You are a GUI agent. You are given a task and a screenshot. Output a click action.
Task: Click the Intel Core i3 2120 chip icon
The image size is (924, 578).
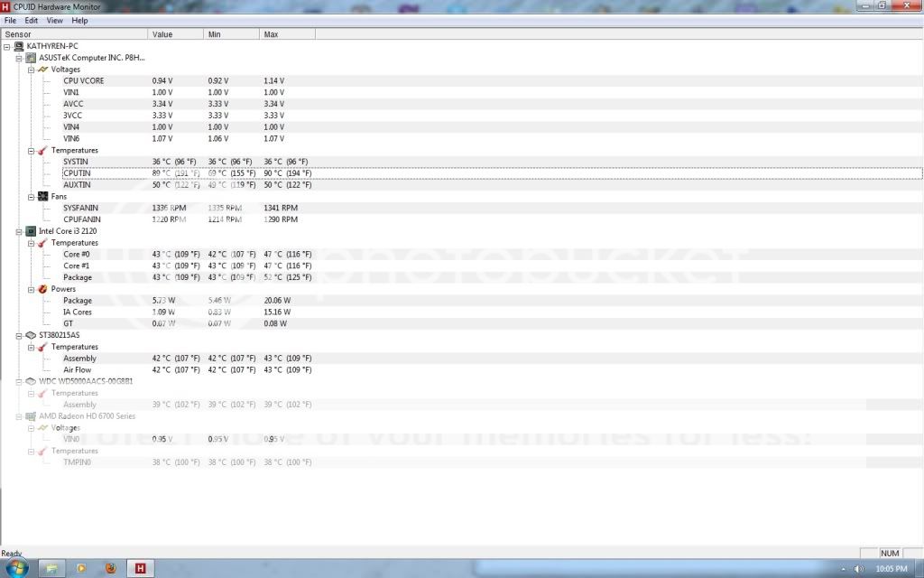point(31,231)
